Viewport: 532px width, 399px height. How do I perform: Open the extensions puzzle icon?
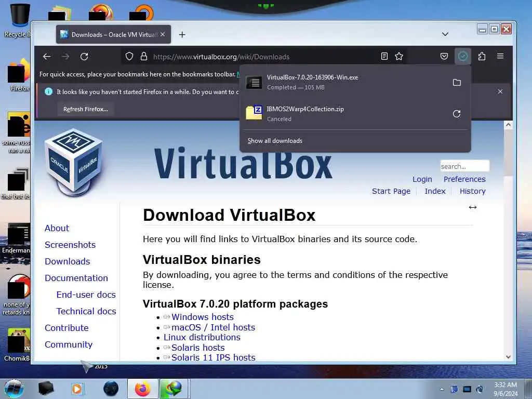pos(482,56)
